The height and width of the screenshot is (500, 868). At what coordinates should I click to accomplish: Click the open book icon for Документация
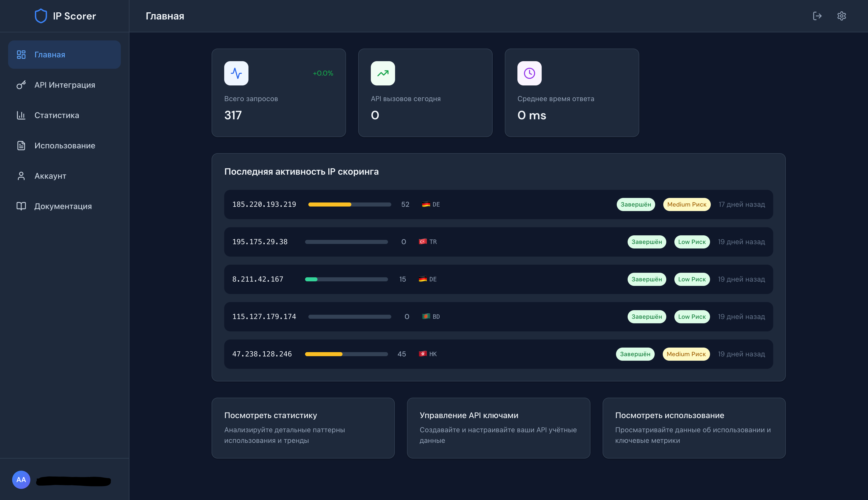[x=21, y=206]
